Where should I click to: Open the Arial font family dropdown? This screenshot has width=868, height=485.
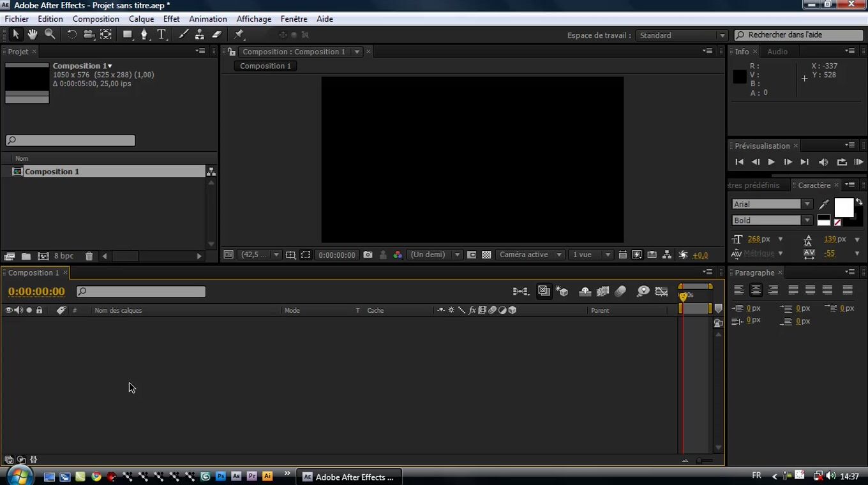coord(807,204)
